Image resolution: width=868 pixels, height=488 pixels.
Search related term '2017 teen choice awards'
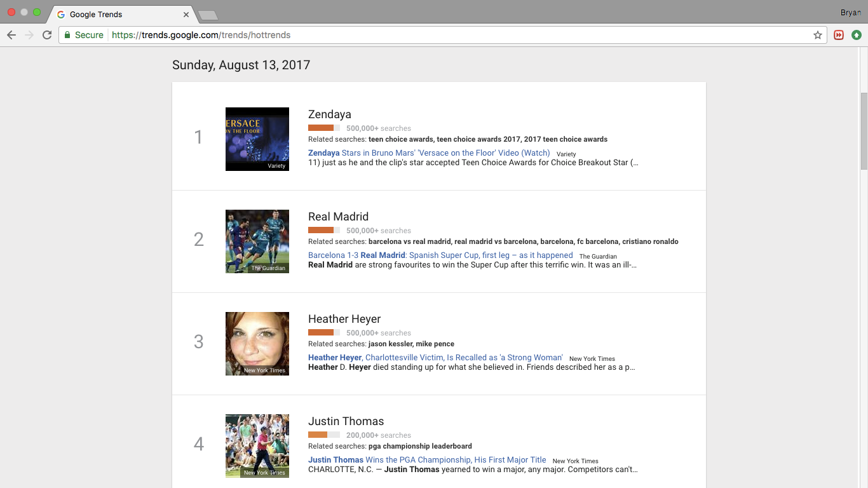[566, 139]
